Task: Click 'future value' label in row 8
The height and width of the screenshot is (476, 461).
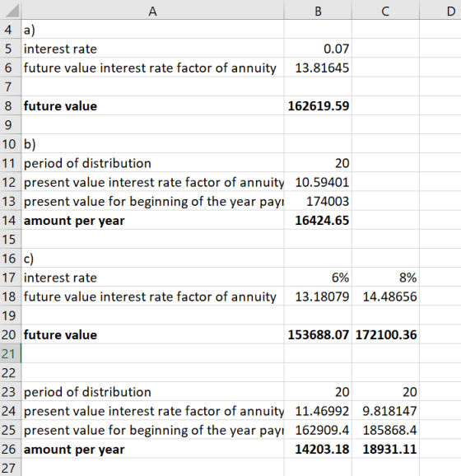Action: coord(60,106)
